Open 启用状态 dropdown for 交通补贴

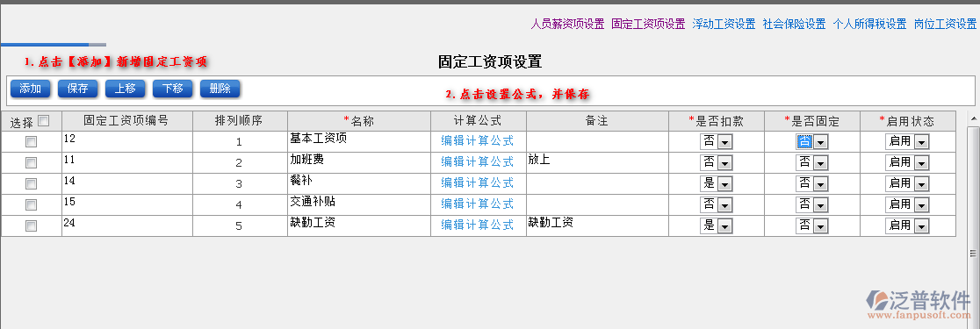pyautogui.click(x=907, y=204)
